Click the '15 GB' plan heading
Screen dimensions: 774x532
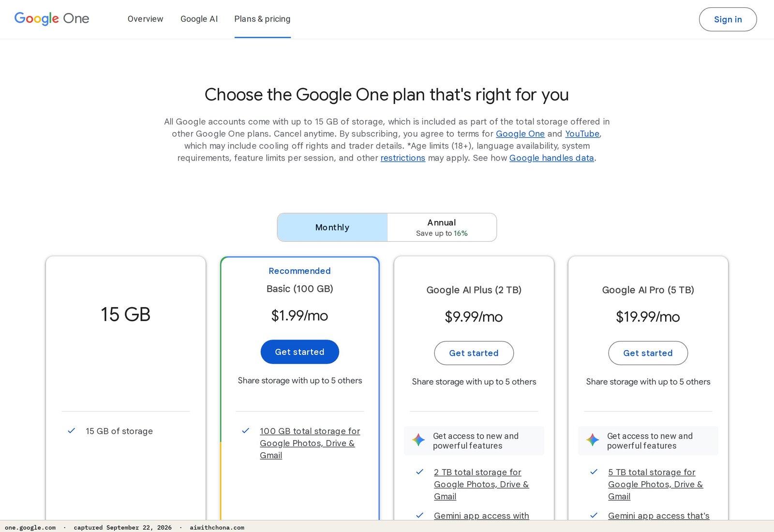click(x=126, y=314)
